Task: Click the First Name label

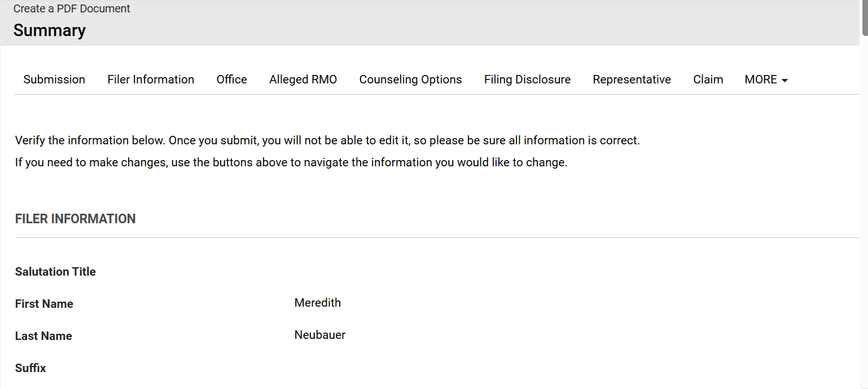Action: tap(44, 304)
